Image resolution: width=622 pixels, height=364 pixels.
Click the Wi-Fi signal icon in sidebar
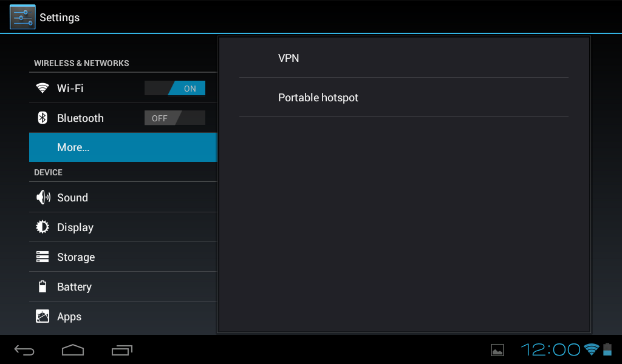coord(43,88)
